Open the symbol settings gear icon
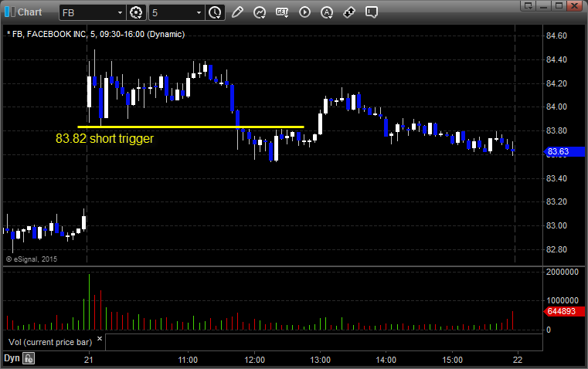The image size is (588, 369). coord(136,12)
